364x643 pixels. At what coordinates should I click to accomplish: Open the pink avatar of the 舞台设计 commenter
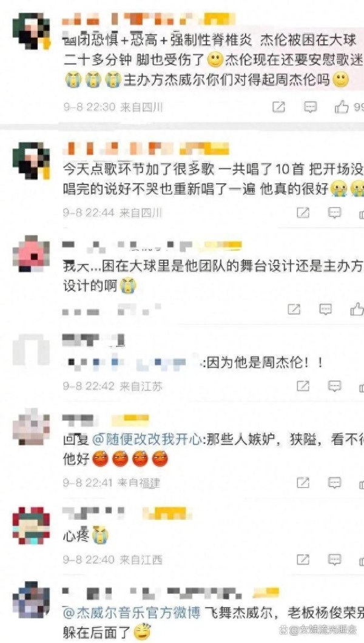tap(32, 254)
